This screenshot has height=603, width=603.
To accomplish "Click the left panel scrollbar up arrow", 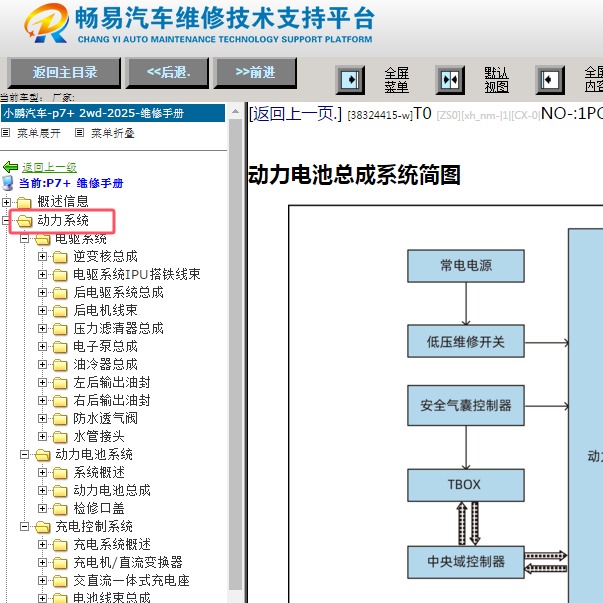I will 235,112.
